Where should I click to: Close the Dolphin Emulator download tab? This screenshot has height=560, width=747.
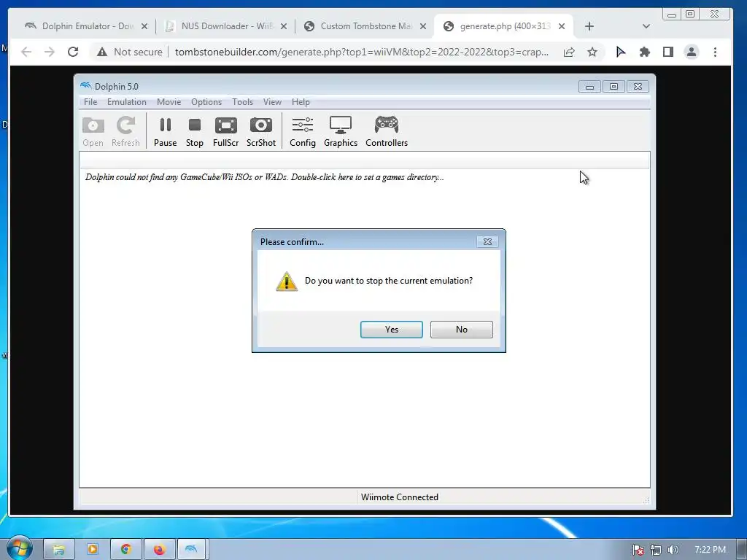144,26
